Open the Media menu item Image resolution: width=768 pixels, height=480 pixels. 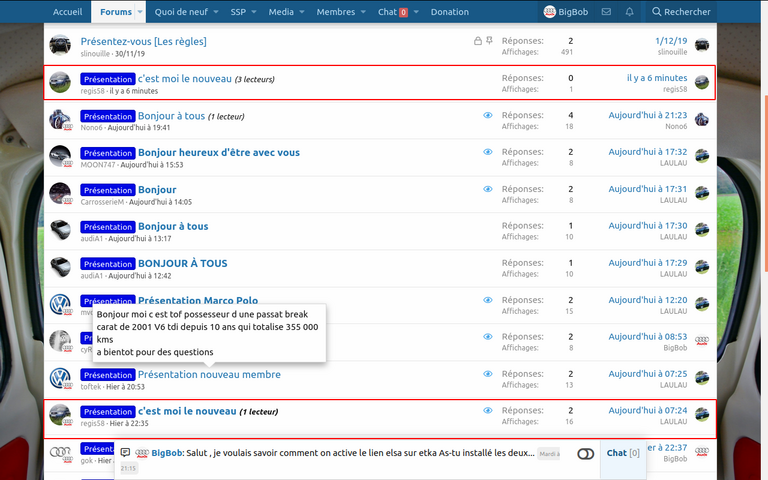tap(281, 12)
